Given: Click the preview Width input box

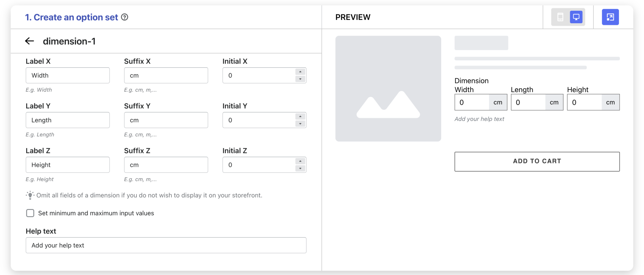Looking at the screenshot, I should (x=472, y=102).
